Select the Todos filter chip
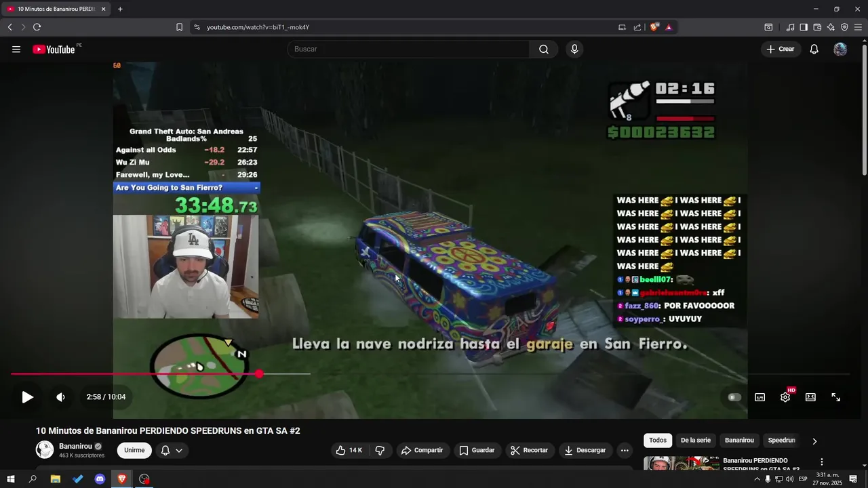The image size is (868, 488). pyautogui.click(x=658, y=441)
